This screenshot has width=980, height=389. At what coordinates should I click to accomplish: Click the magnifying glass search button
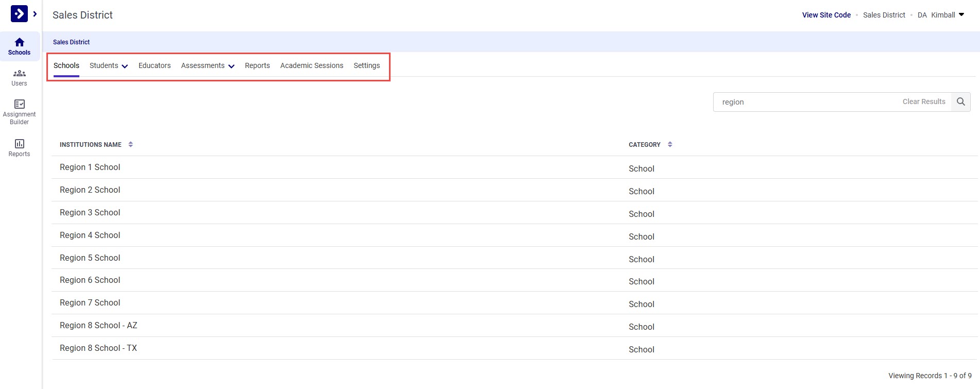(960, 102)
